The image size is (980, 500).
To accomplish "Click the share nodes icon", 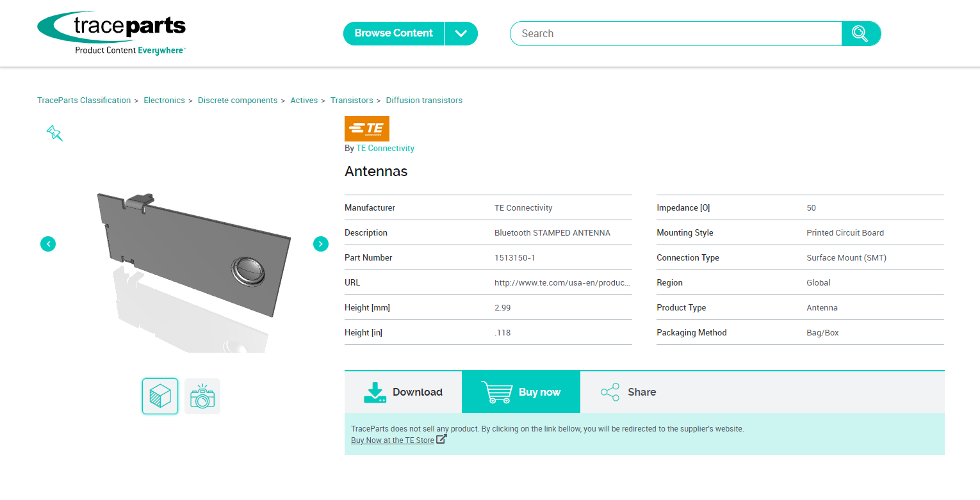I will coord(610,392).
